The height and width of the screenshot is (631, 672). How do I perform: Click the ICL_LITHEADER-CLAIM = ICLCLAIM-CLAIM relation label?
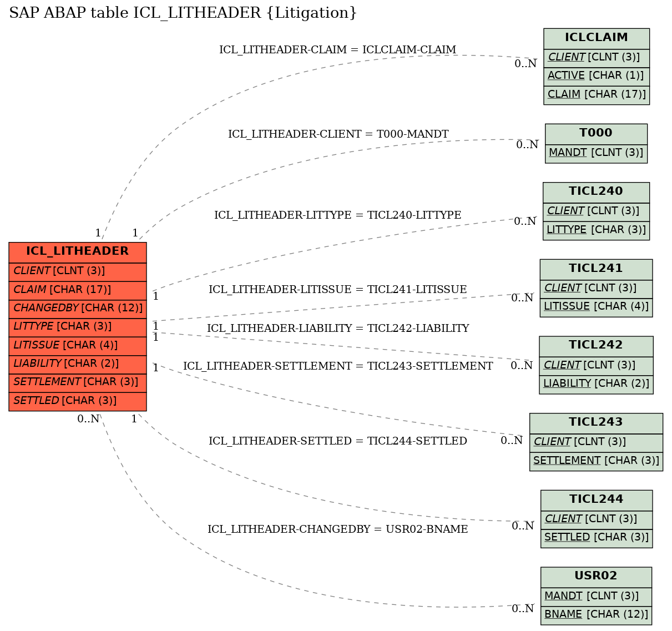click(337, 50)
